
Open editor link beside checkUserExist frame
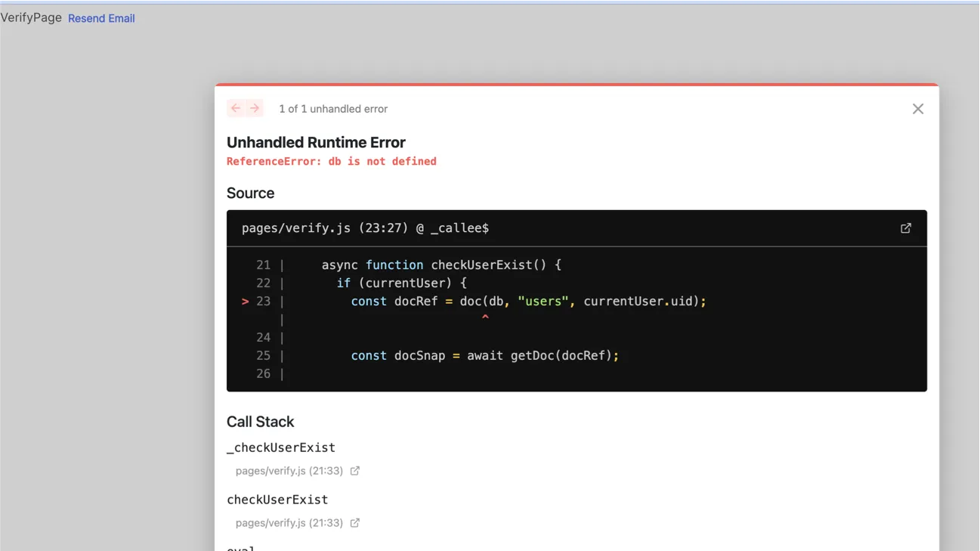click(354, 522)
